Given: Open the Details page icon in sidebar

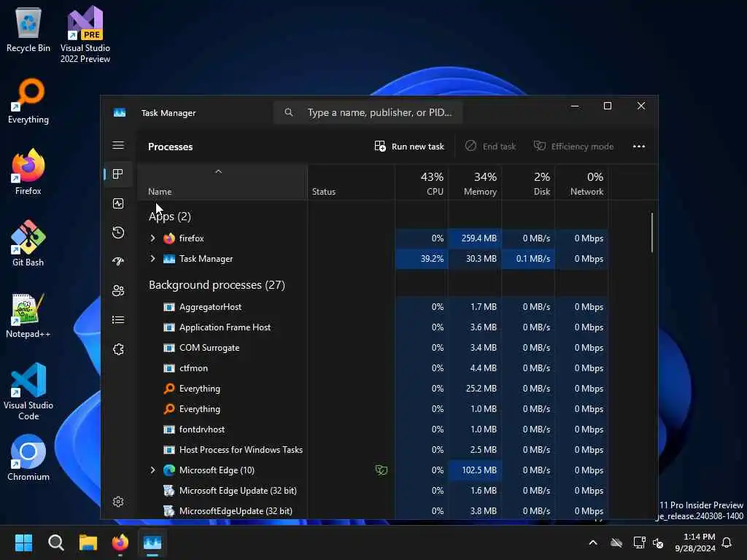Looking at the screenshot, I should point(118,319).
